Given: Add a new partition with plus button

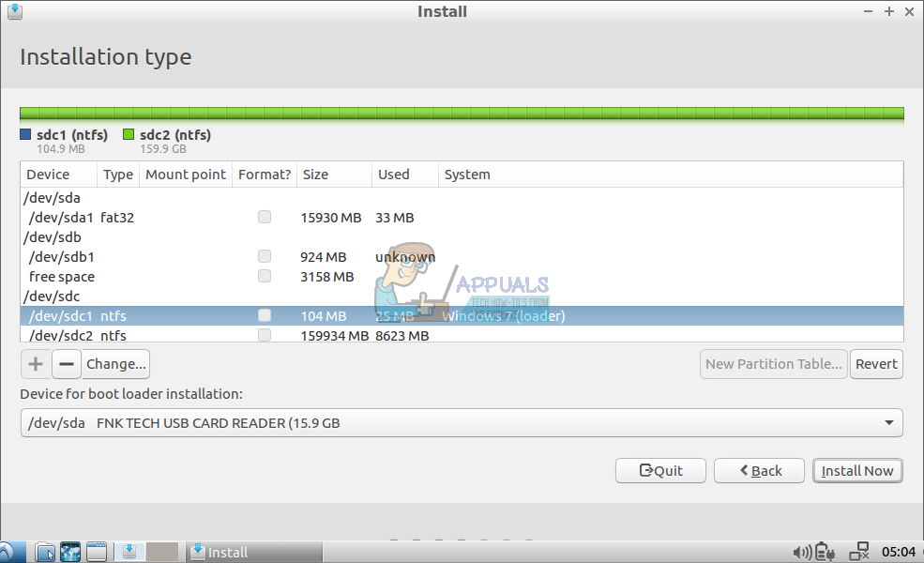Looking at the screenshot, I should tap(36, 364).
